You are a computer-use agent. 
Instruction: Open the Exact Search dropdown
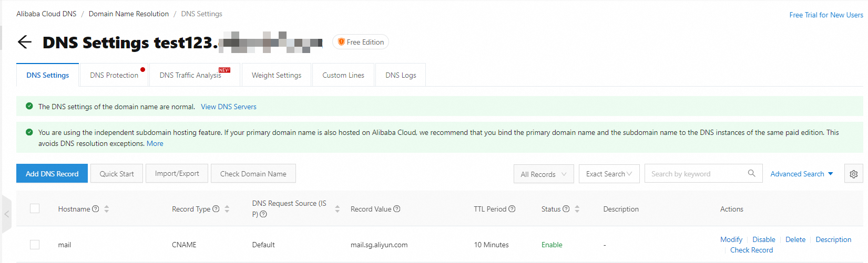tap(609, 174)
